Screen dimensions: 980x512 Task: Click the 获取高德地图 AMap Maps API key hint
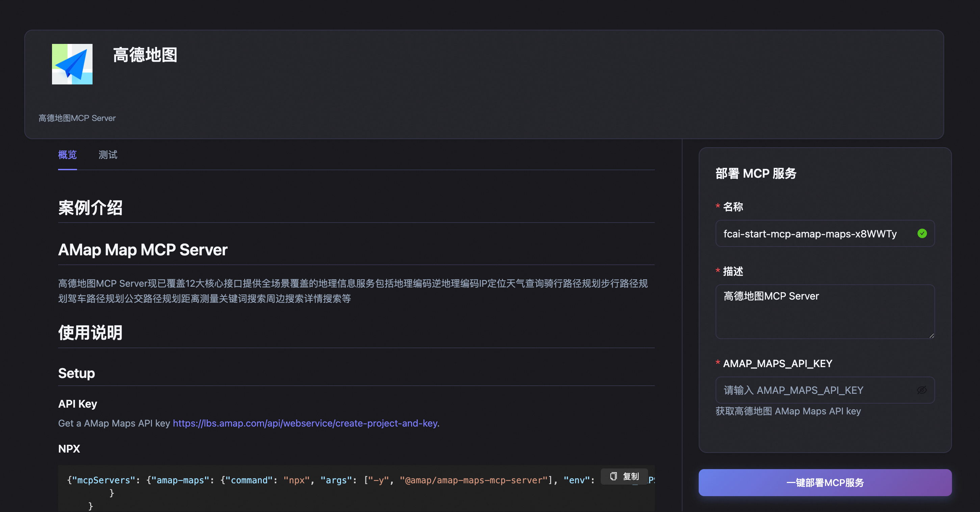(788, 411)
